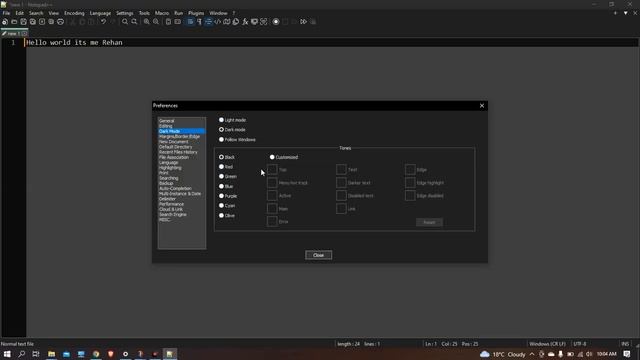Toggle the Word Wrap toolbar icon

click(190, 22)
